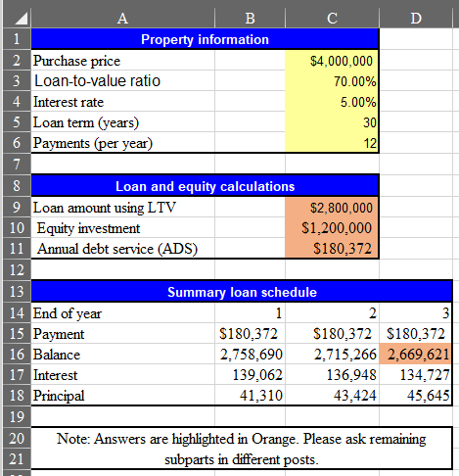Select column B header
This screenshot has height=476, width=459.
click(250, 18)
